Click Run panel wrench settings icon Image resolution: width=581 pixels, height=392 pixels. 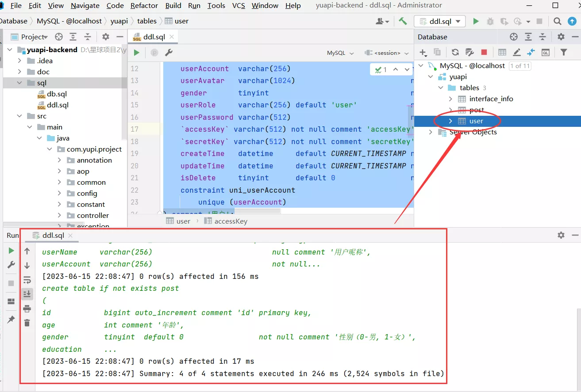pyautogui.click(x=11, y=265)
